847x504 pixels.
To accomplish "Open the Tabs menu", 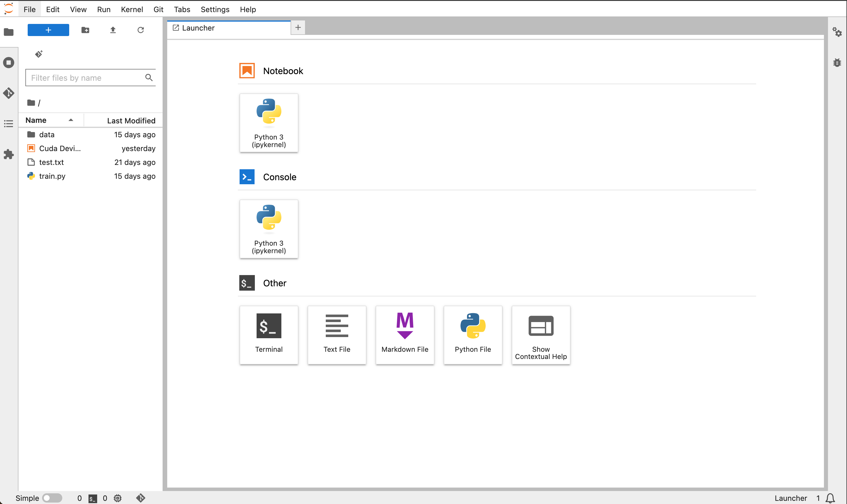I will pos(182,10).
